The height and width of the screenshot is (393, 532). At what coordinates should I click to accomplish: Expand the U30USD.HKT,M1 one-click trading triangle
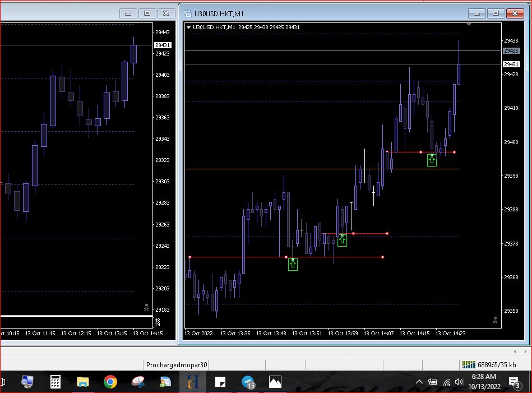189,27
